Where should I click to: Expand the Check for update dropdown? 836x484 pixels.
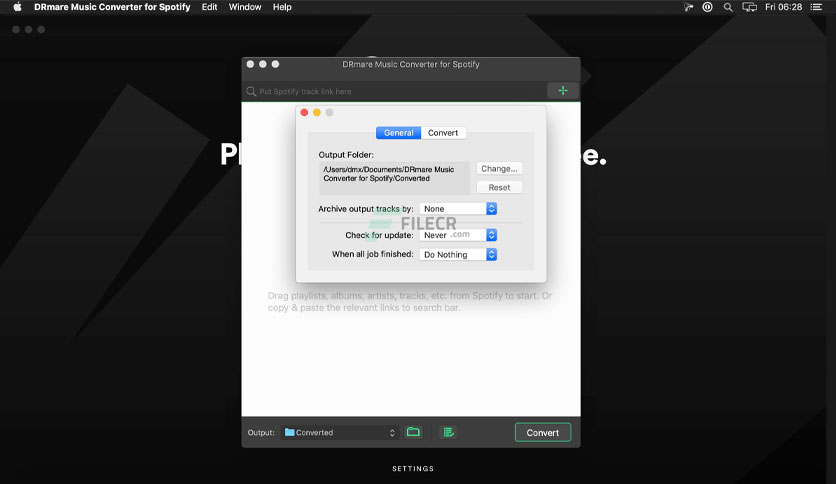458,235
